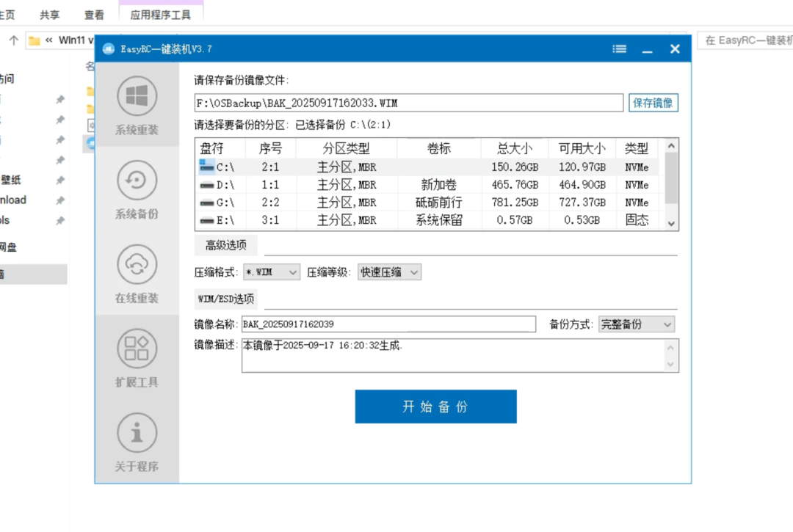
Task: Switch to the WIM/ESD选项 tab
Action: click(226, 299)
